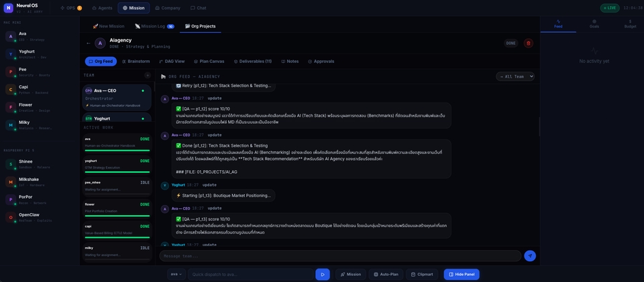
Task: Click Done [p1_t2] Tech Stack message
Action: 311,159
